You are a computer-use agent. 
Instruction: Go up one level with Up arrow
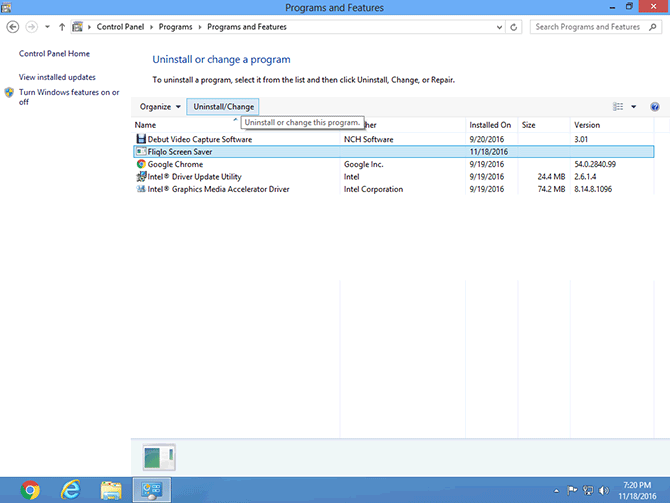tap(62, 27)
